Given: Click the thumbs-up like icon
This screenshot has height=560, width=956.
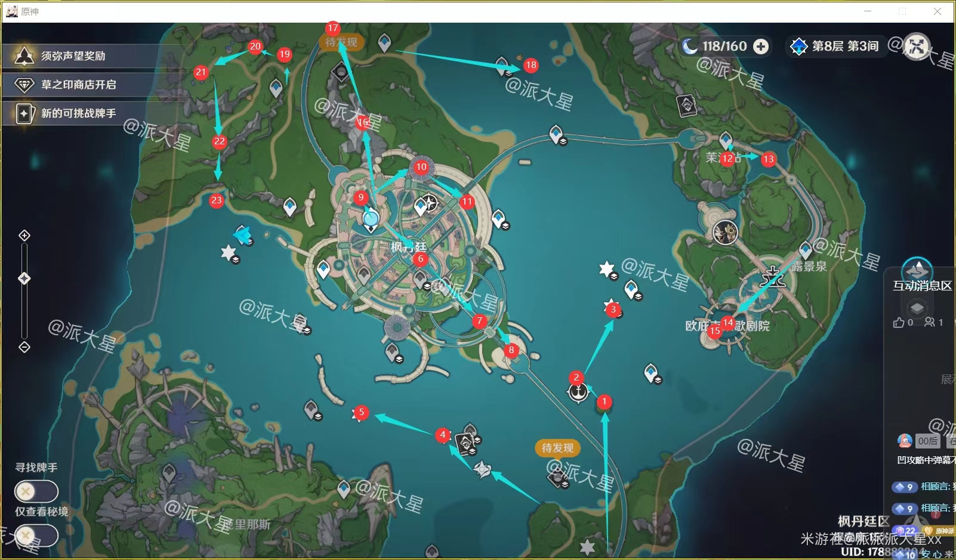Looking at the screenshot, I should pyautogui.click(x=899, y=323).
